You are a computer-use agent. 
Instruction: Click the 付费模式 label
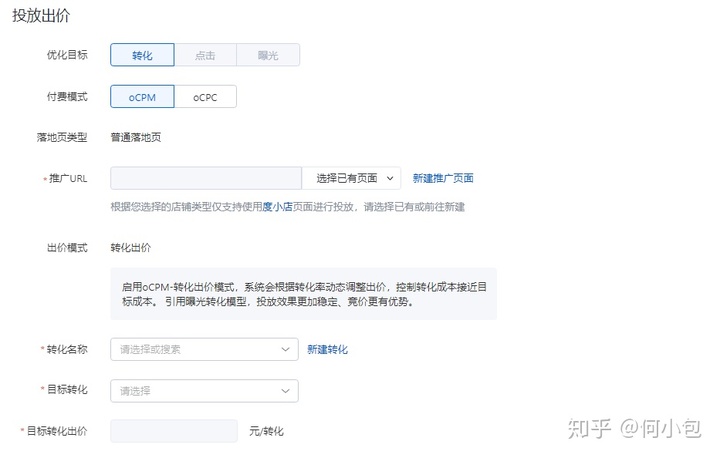(67, 97)
